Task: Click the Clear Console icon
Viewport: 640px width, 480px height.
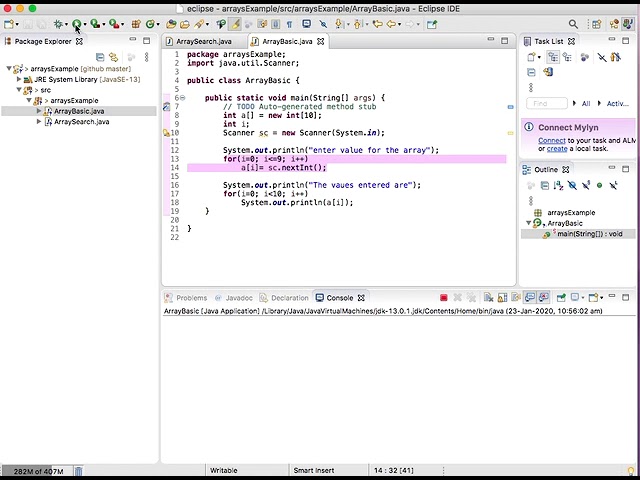Action: tap(489, 298)
